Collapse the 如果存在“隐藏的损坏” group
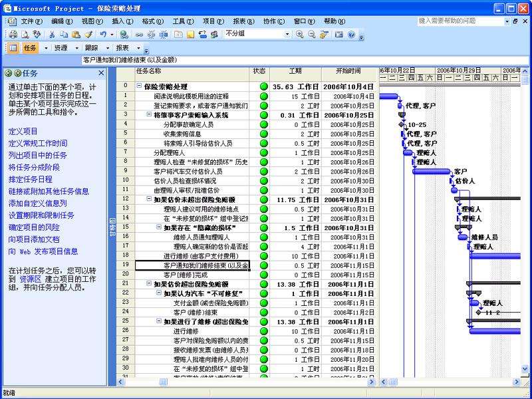This screenshot has width=532, height=399. [x=159, y=227]
